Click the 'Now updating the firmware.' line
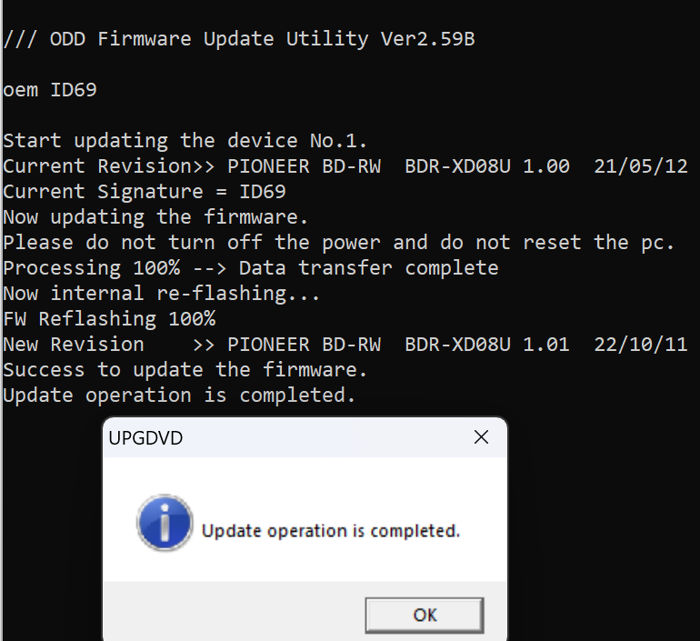The image size is (700, 641). click(155, 217)
